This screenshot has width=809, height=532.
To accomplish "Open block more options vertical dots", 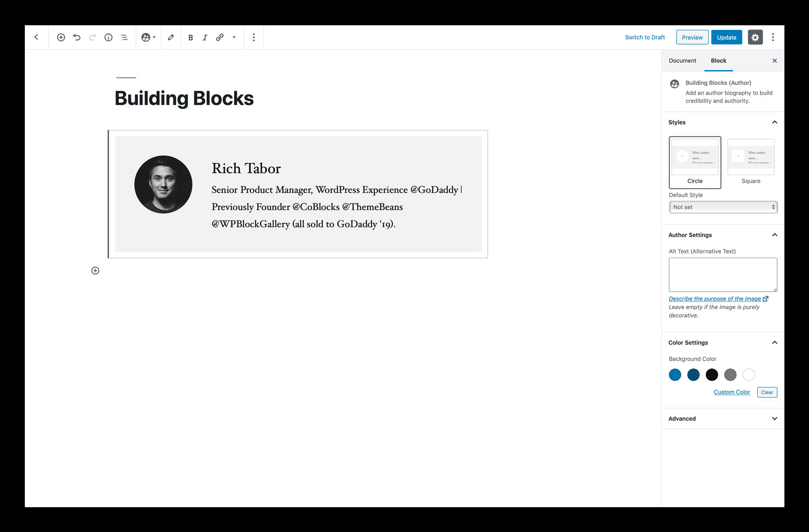I will click(254, 37).
